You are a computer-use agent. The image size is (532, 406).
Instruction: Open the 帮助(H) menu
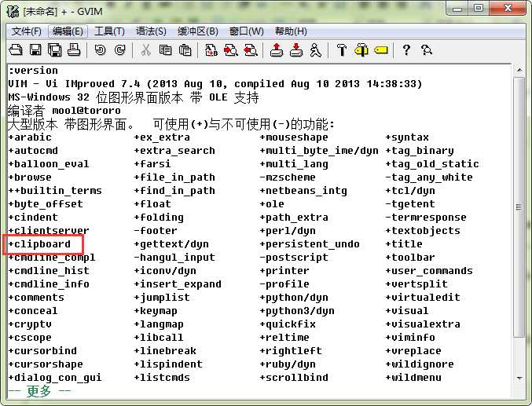pyautogui.click(x=291, y=31)
